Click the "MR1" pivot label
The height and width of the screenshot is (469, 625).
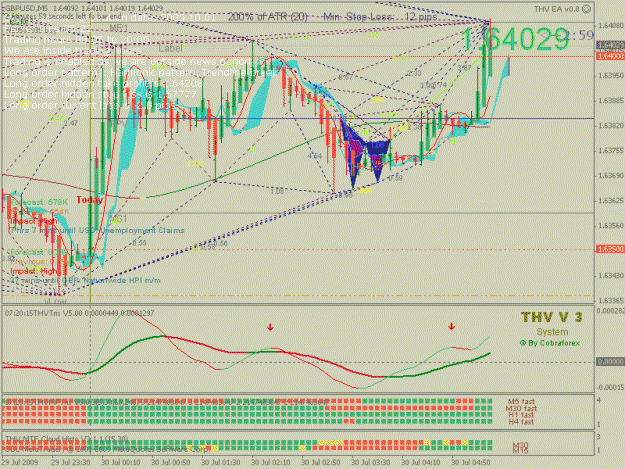click(119, 28)
